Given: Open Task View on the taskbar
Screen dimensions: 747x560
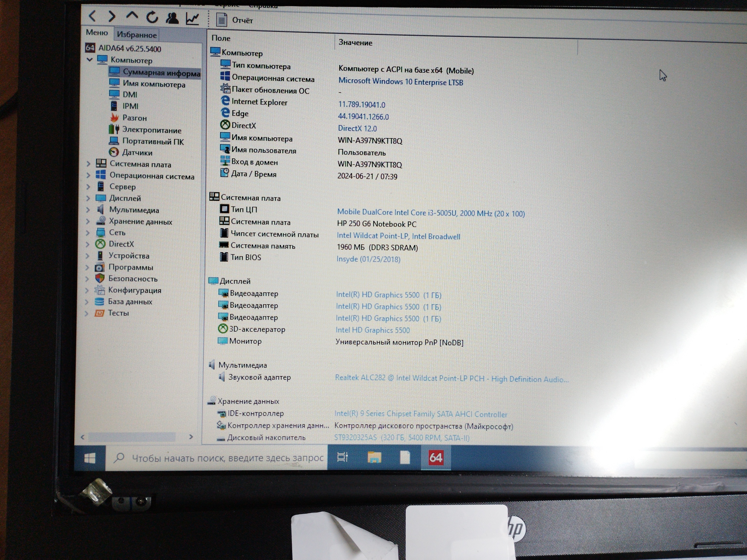Looking at the screenshot, I should 343,457.
